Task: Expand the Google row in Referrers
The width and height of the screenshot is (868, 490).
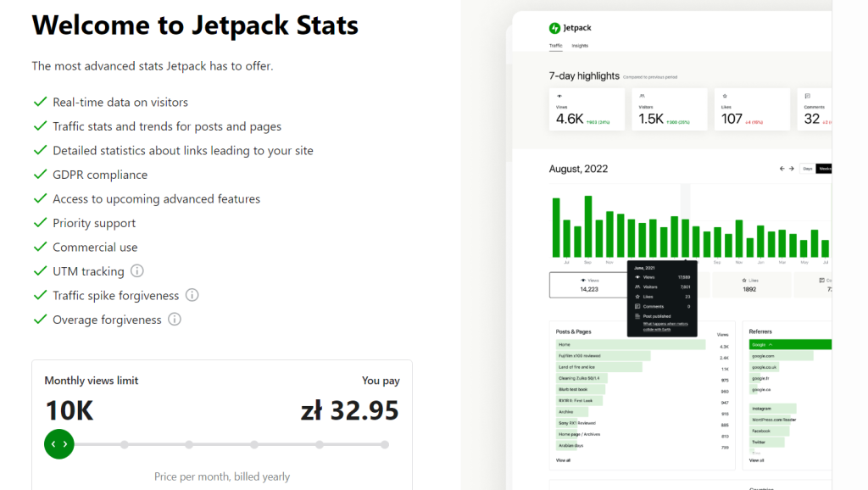Action: click(790, 344)
